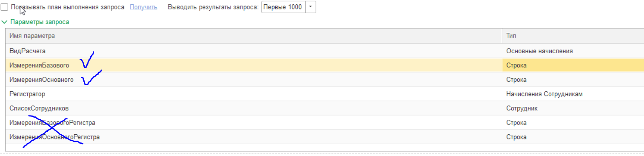The image size is (644, 156).
Task: Open the Первые 1000 dropdown arrow
Action: coord(311,7)
